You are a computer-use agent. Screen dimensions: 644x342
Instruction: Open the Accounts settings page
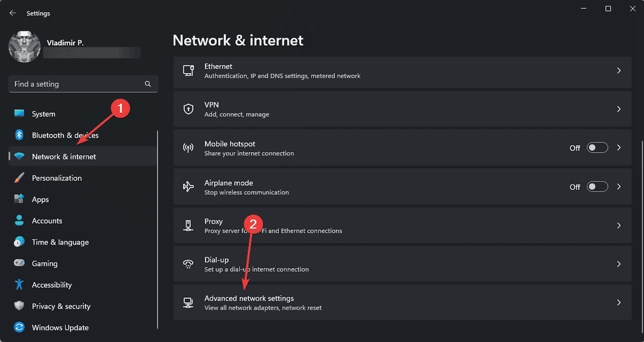point(48,220)
